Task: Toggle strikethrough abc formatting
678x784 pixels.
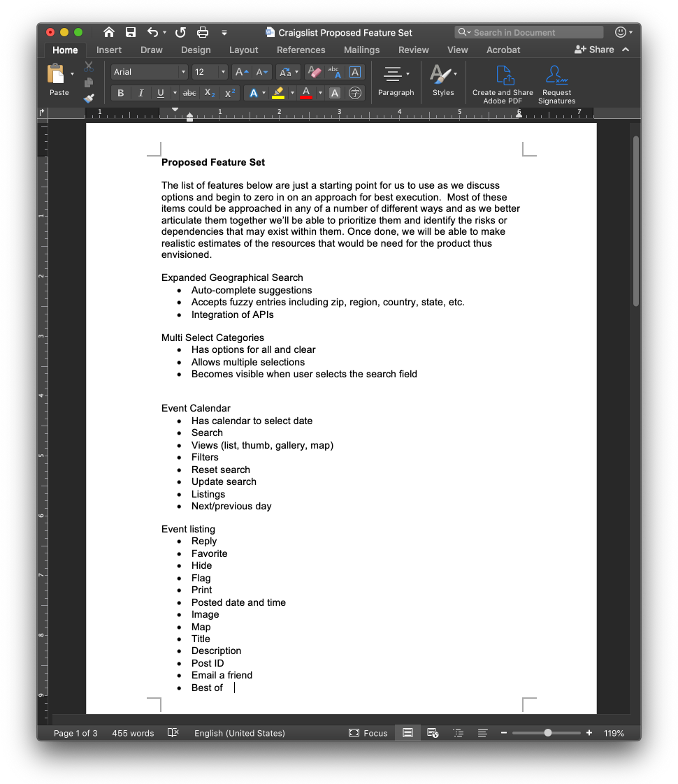Action: coord(189,93)
